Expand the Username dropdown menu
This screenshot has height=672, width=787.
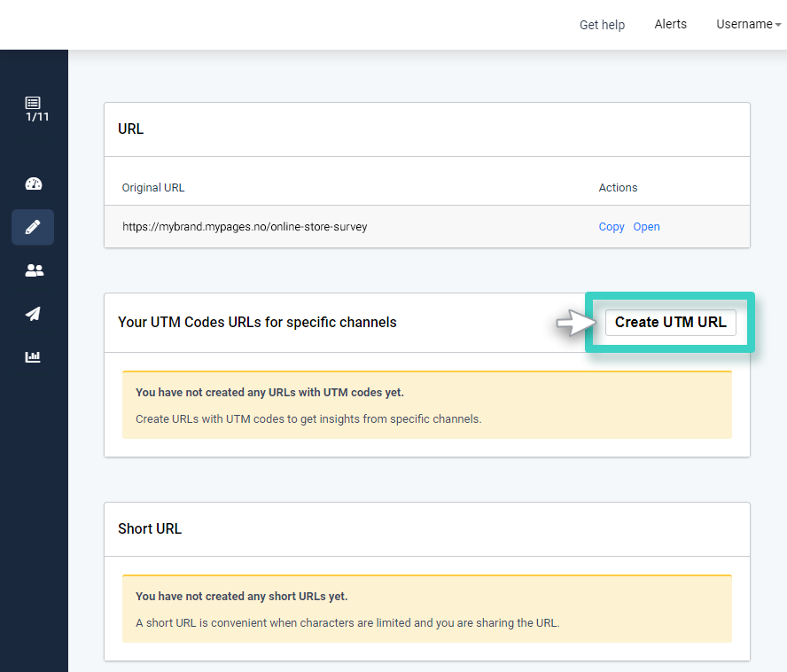[748, 24]
